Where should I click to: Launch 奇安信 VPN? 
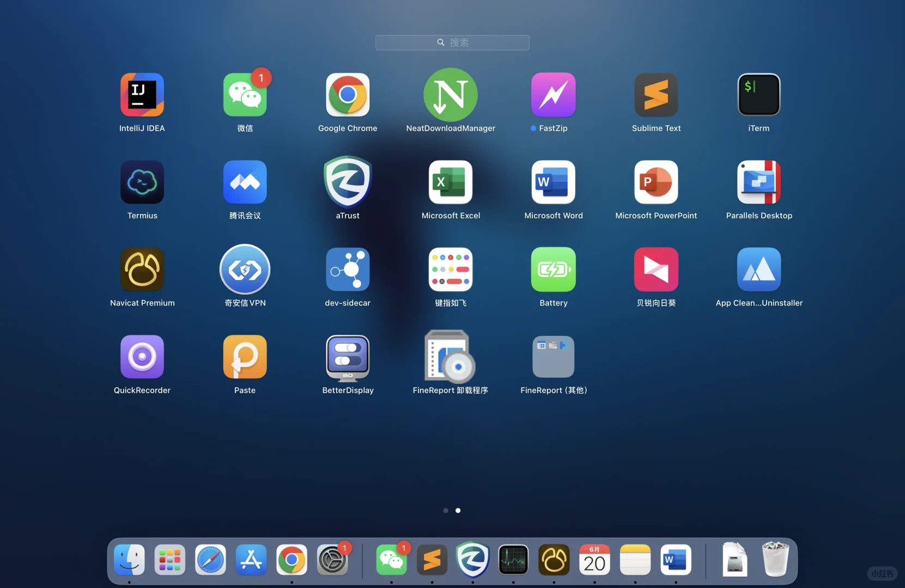click(245, 269)
